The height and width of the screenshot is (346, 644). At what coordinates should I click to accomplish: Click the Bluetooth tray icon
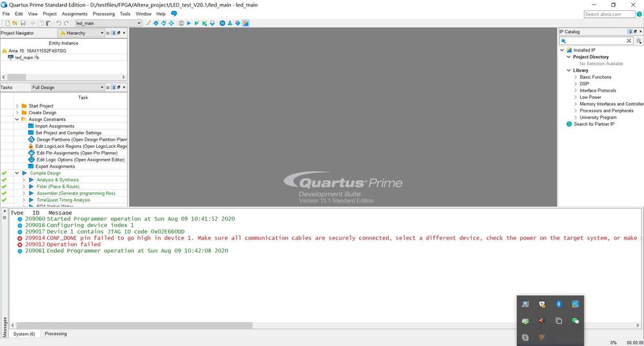tap(558, 304)
